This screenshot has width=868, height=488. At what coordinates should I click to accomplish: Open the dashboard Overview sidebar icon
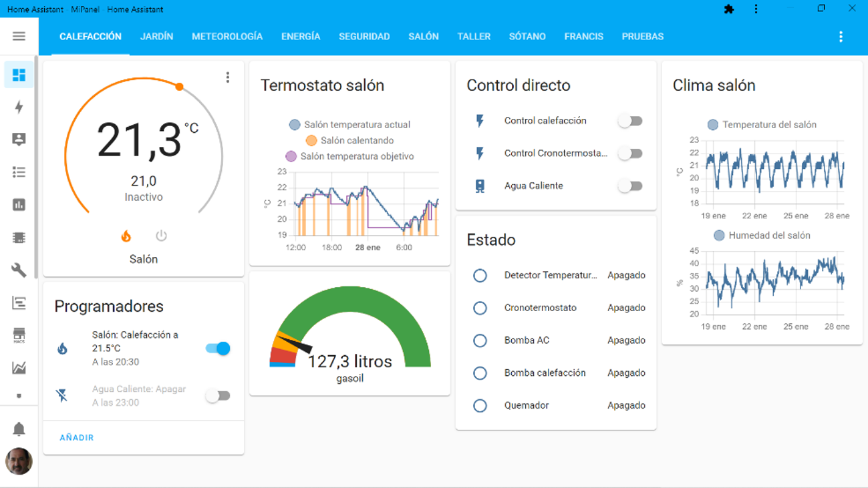19,75
